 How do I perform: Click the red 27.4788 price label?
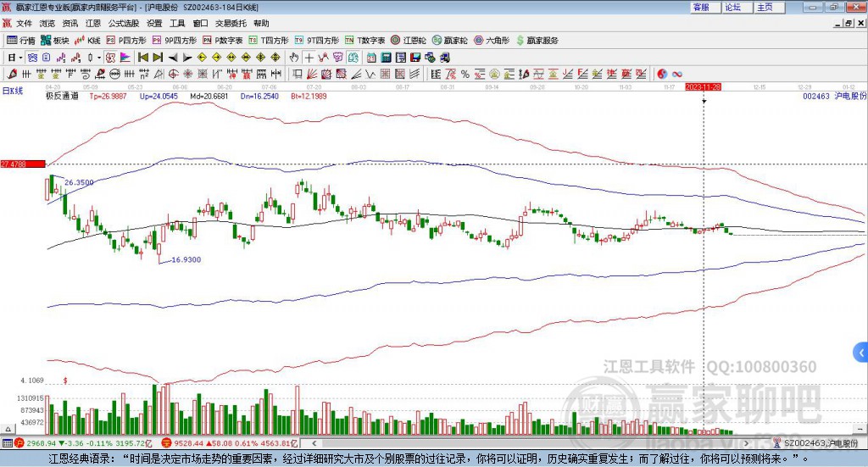pyautogui.click(x=23, y=164)
